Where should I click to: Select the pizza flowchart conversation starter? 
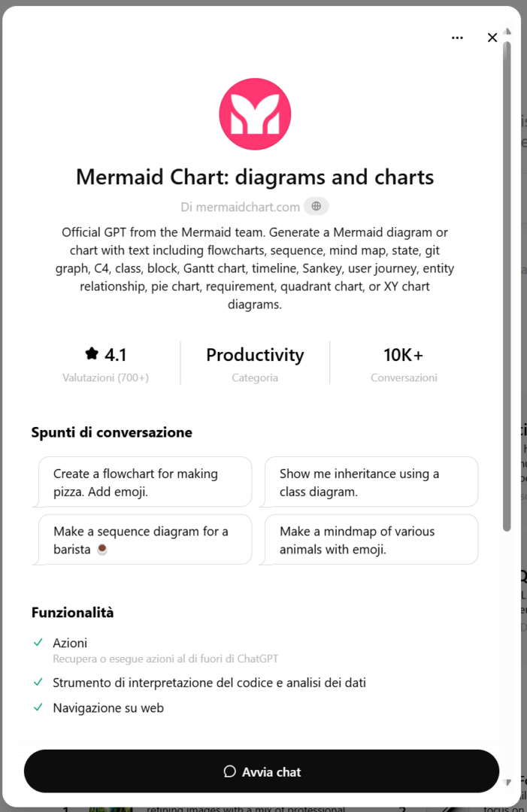click(145, 481)
